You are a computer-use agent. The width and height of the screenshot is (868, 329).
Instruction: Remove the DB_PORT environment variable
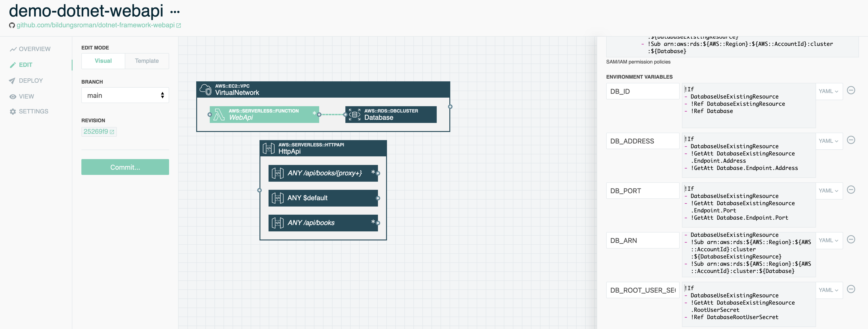tap(851, 190)
